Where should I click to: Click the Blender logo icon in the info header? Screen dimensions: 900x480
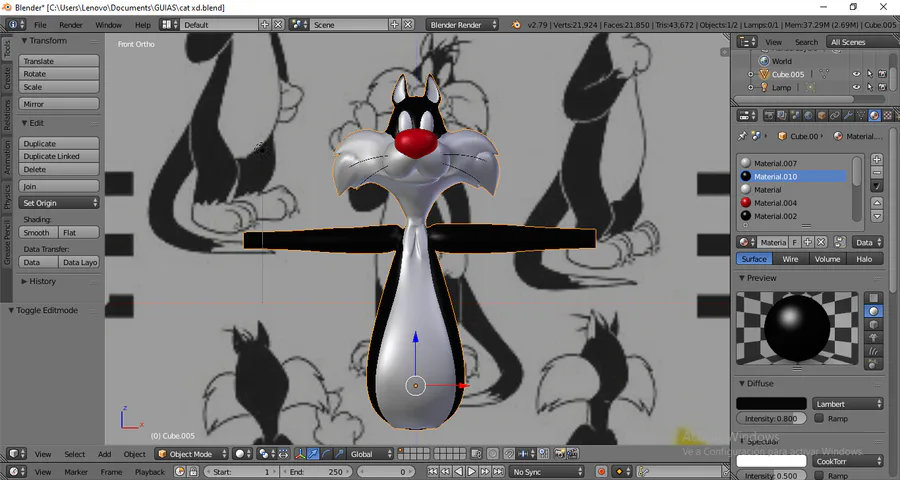516,25
